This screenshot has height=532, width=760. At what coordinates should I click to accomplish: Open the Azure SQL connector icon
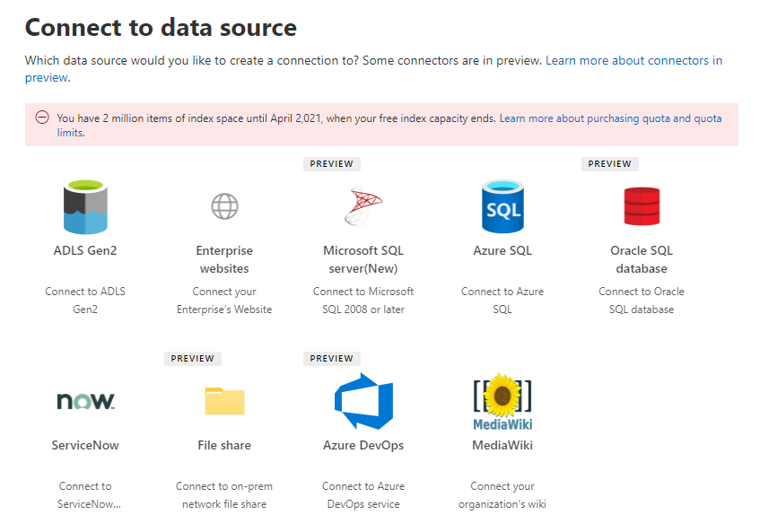[502, 206]
